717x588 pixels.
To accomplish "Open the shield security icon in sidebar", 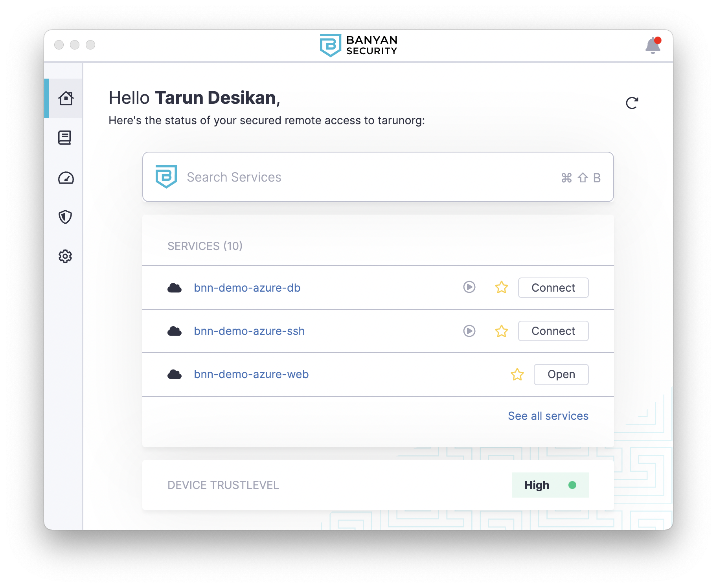I will coord(65,217).
